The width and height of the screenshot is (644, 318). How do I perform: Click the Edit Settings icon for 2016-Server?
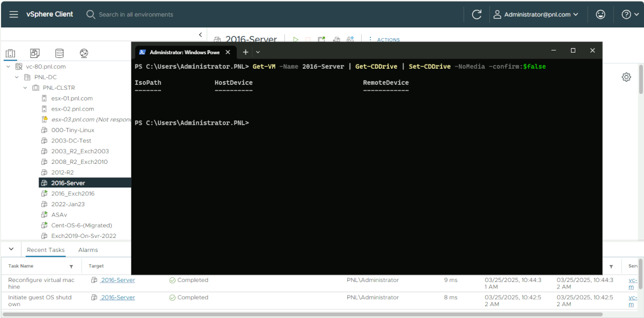pos(336,39)
